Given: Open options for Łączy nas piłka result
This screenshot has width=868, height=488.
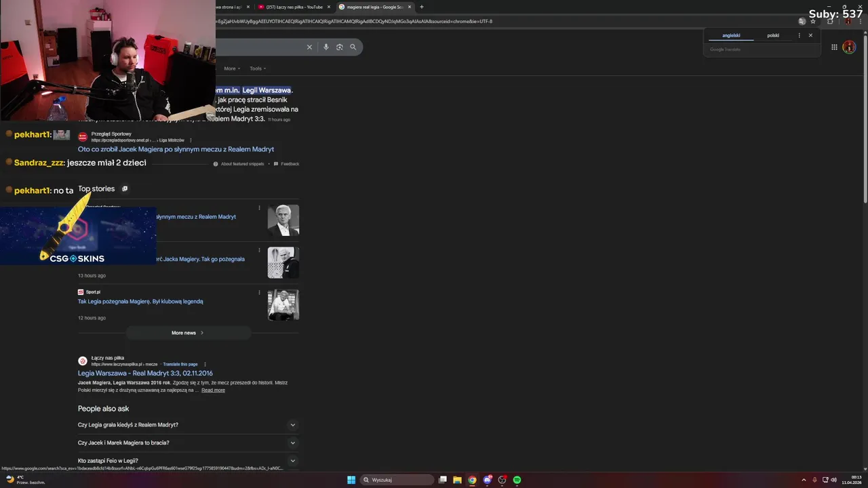Looking at the screenshot, I should click(x=205, y=364).
